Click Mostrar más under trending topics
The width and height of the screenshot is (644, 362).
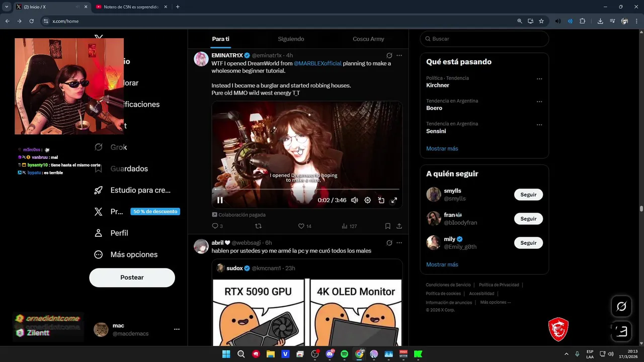442,148
